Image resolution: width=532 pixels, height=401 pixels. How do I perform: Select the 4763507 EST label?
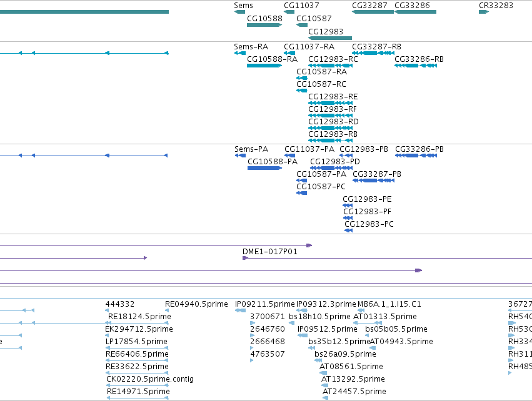(x=268, y=354)
